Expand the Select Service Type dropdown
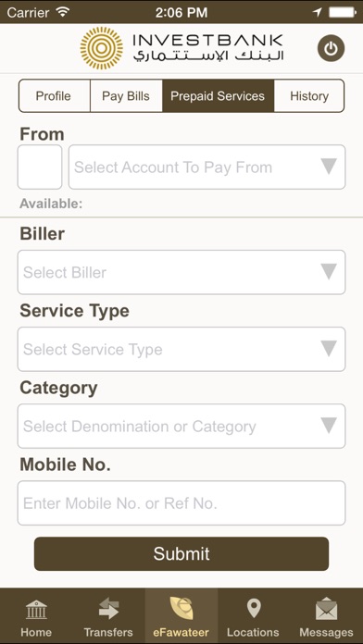The image size is (363, 644). click(181, 349)
